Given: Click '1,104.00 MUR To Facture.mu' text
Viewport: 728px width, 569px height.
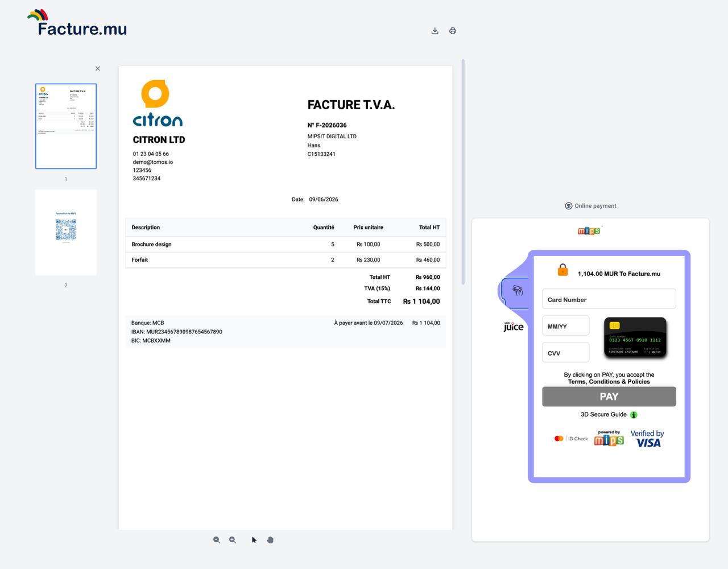Looking at the screenshot, I should click(619, 274).
